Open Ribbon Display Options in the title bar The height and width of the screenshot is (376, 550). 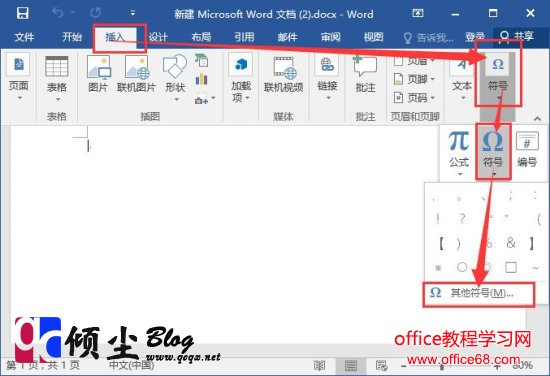click(418, 13)
